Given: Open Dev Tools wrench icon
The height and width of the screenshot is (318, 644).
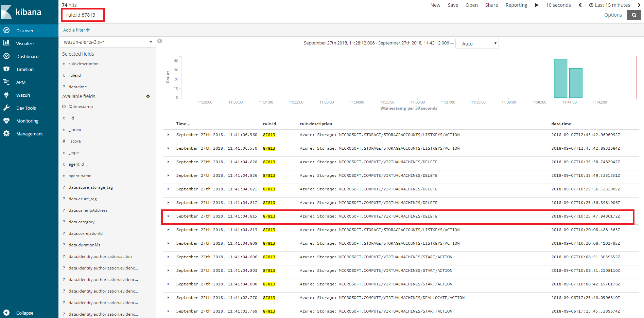Looking at the screenshot, I should tap(6, 108).
